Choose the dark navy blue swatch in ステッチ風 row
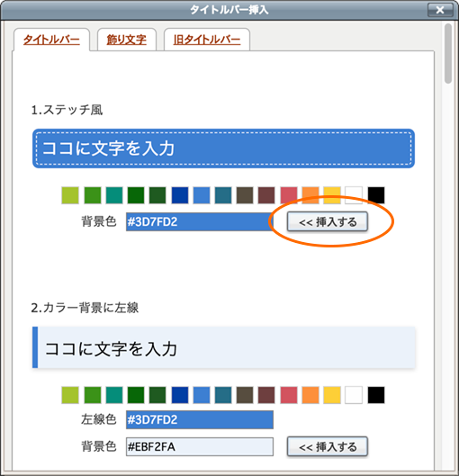459x476 pixels. (x=180, y=195)
